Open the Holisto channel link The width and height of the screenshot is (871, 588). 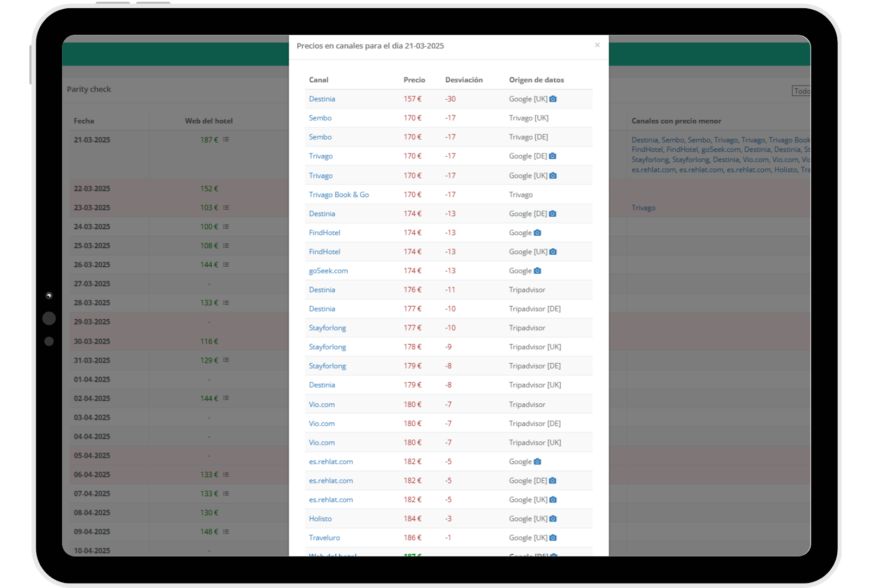[x=320, y=519]
